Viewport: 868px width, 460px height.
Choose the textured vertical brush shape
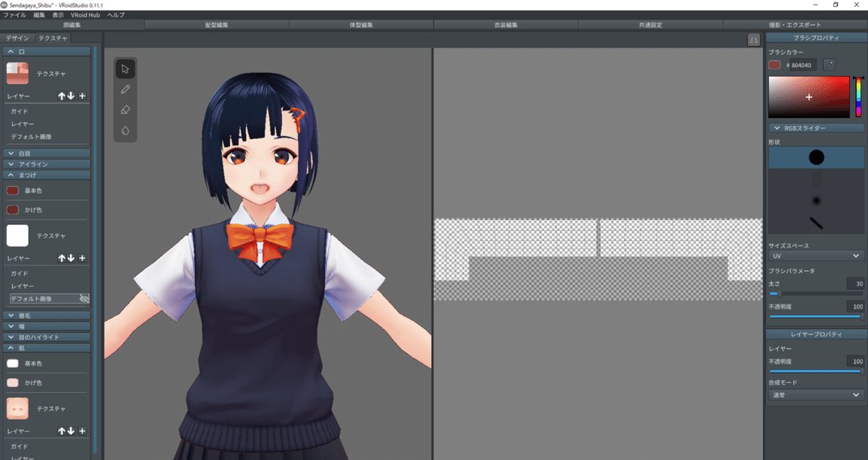[816, 179]
